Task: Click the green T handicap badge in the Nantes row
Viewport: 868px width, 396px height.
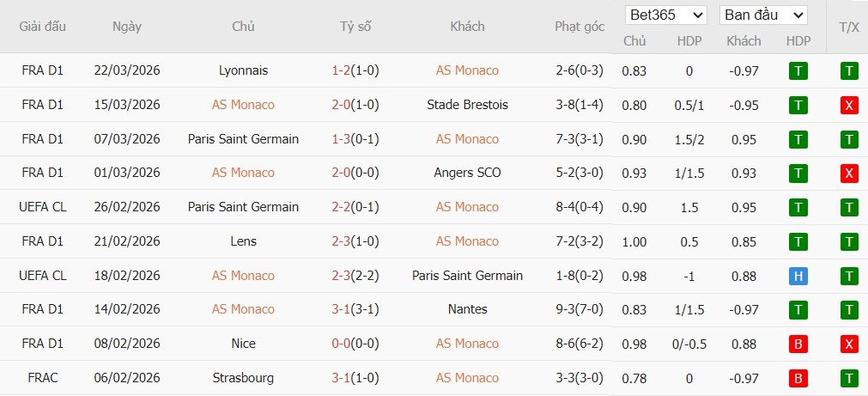Action: [x=798, y=309]
